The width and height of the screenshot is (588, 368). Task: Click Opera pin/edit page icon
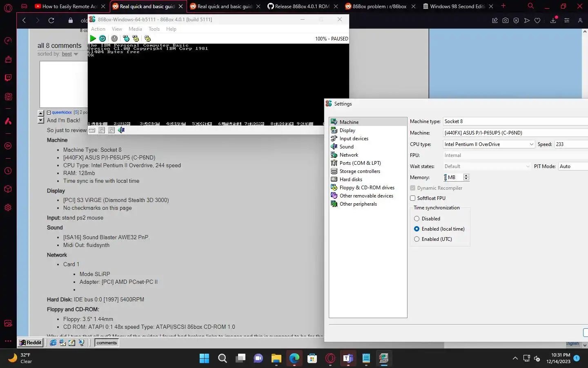(x=495, y=20)
